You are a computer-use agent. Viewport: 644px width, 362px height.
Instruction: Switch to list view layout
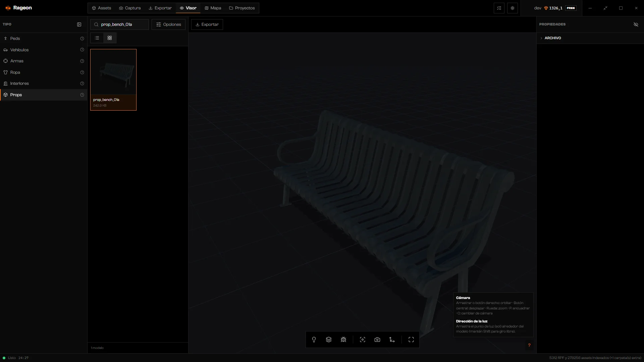pyautogui.click(x=97, y=38)
